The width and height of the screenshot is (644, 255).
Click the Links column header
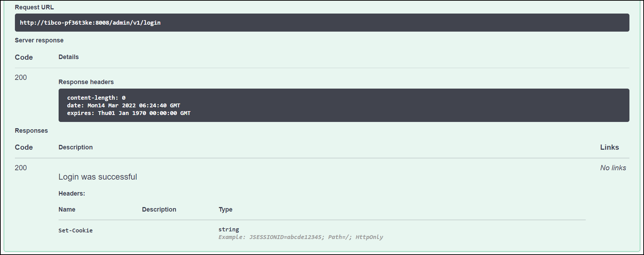point(609,147)
